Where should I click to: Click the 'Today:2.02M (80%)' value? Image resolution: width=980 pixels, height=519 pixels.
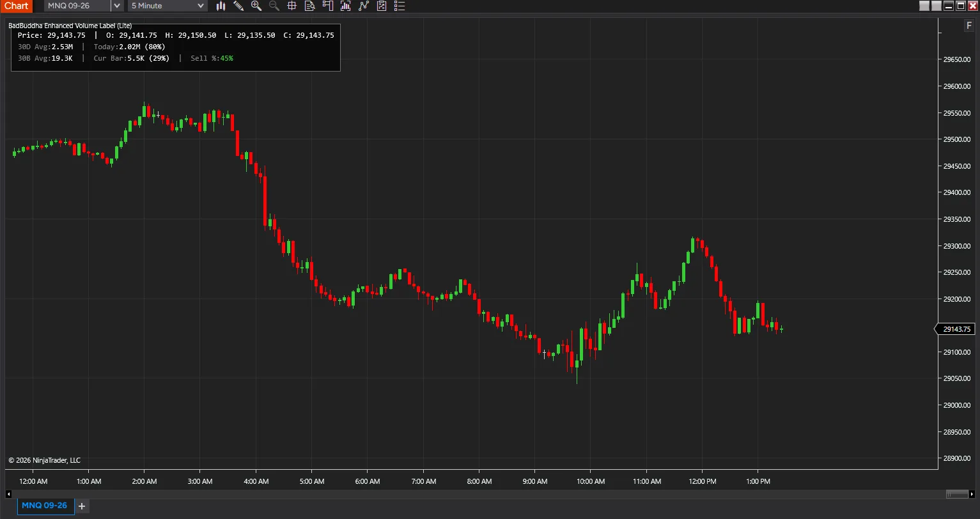pos(129,47)
